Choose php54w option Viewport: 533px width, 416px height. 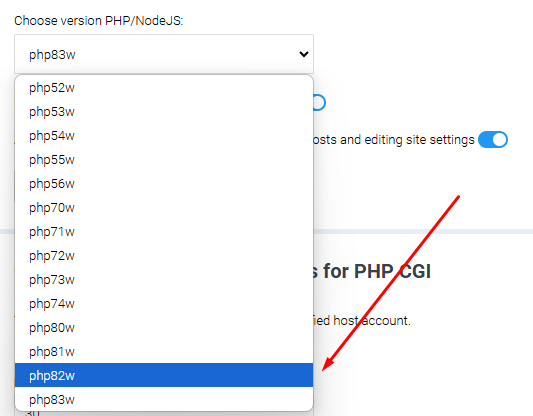point(164,136)
